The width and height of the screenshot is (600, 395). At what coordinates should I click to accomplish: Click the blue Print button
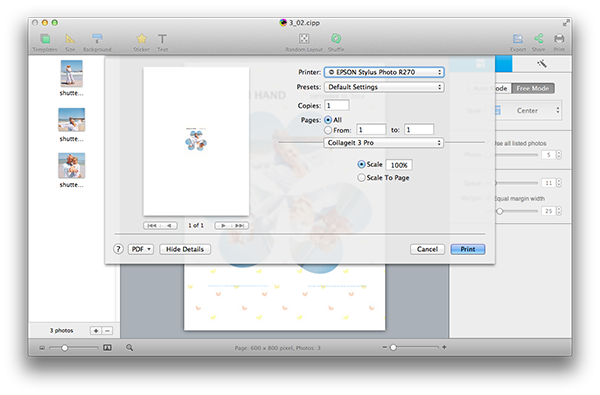click(x=468, y=249)
